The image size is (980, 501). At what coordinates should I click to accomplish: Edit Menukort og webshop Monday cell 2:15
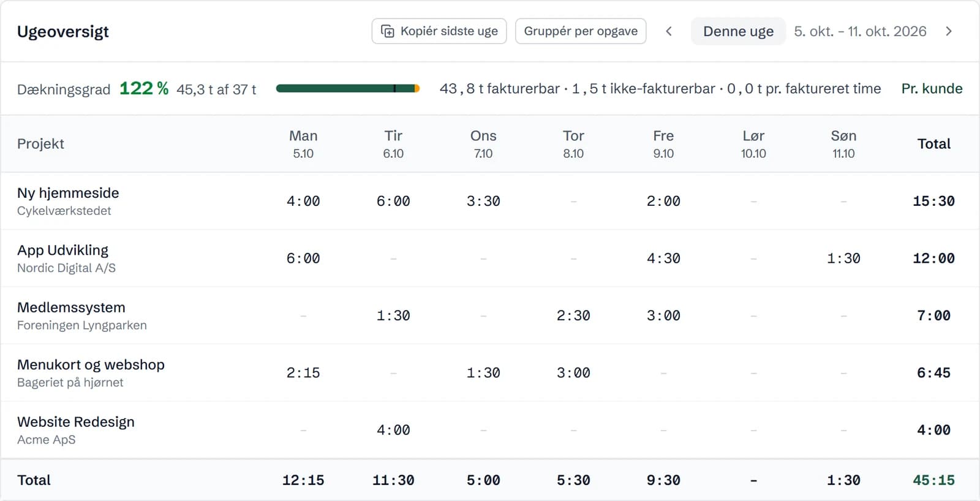[x=303, y=372]
